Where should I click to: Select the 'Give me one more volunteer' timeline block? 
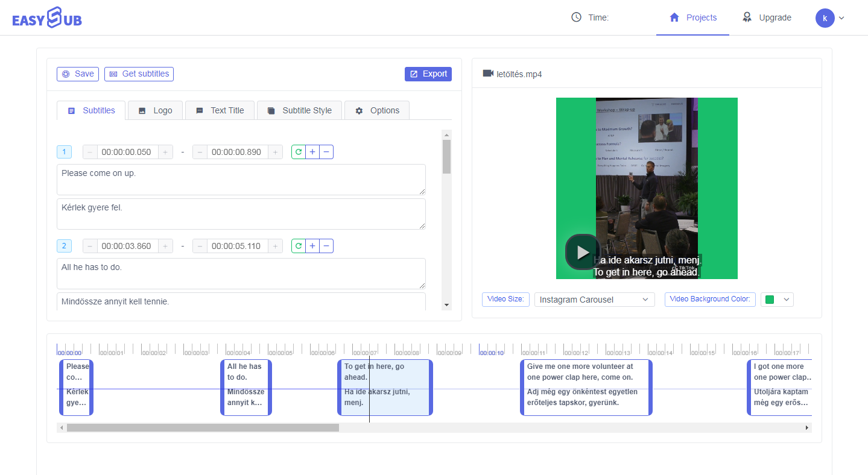click(586, 388)
